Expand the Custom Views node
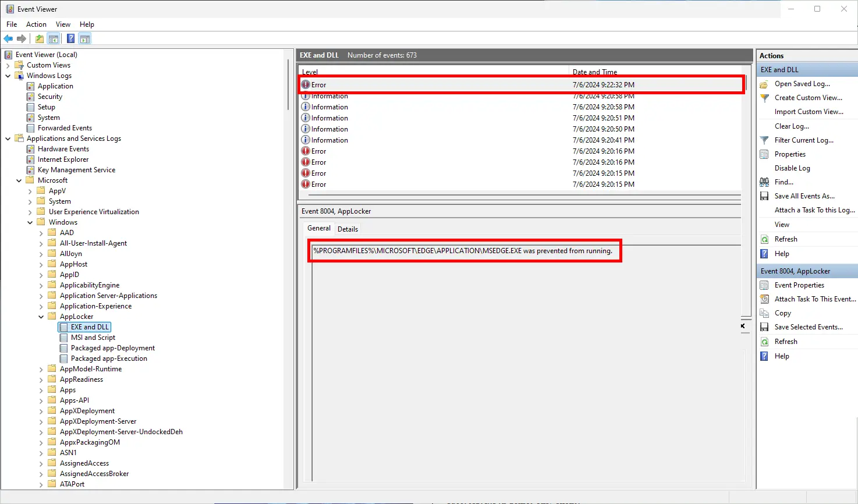The height and width of the screenshot is (504, 858). 8,65
